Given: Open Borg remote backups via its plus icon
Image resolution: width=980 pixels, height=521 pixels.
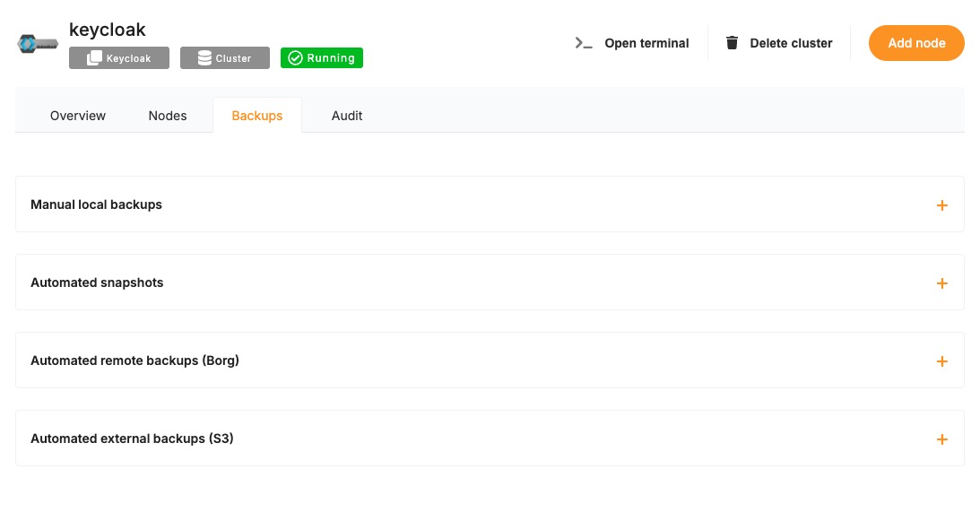Looking at the screenshot, I should point(941,361).
